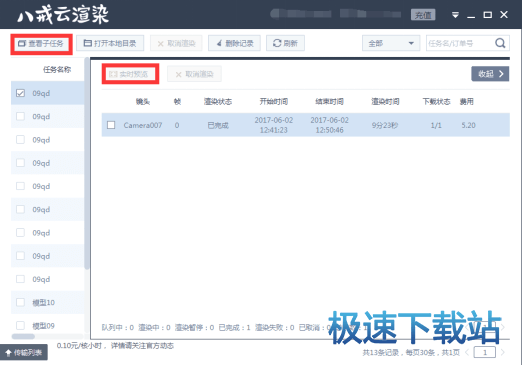522x365 pixels.
Task: Click the subtask panel 取消渲染 button
Action: coord(194,74)
